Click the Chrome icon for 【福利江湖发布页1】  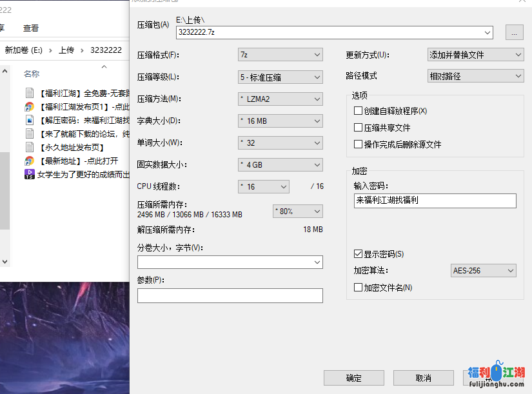coord(29,106)
